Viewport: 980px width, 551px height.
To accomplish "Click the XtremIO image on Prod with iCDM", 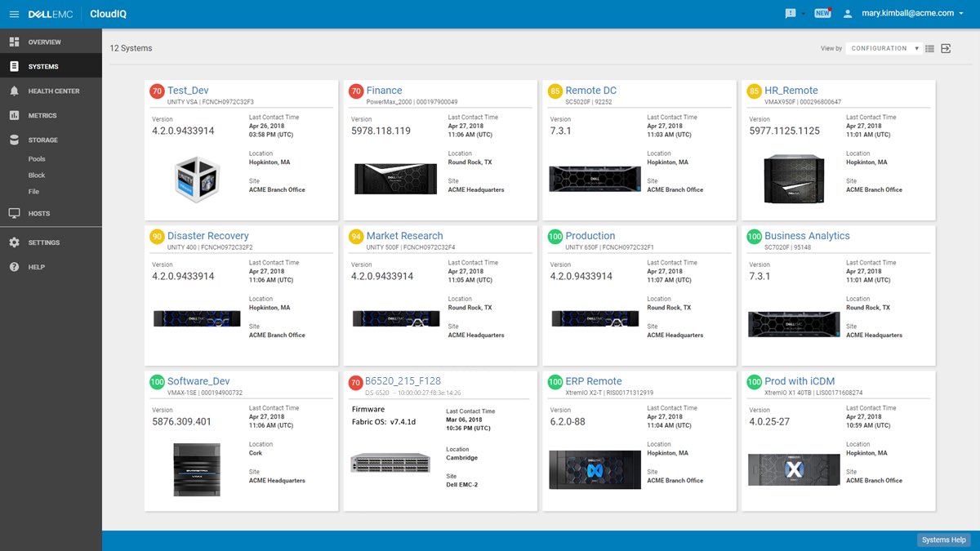I will tap(794, 470).
